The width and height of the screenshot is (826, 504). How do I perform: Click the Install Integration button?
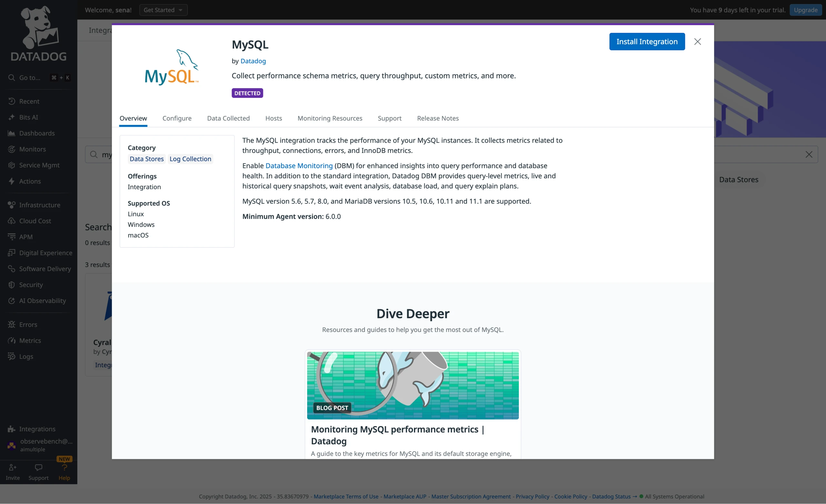[x=647, y=42]
